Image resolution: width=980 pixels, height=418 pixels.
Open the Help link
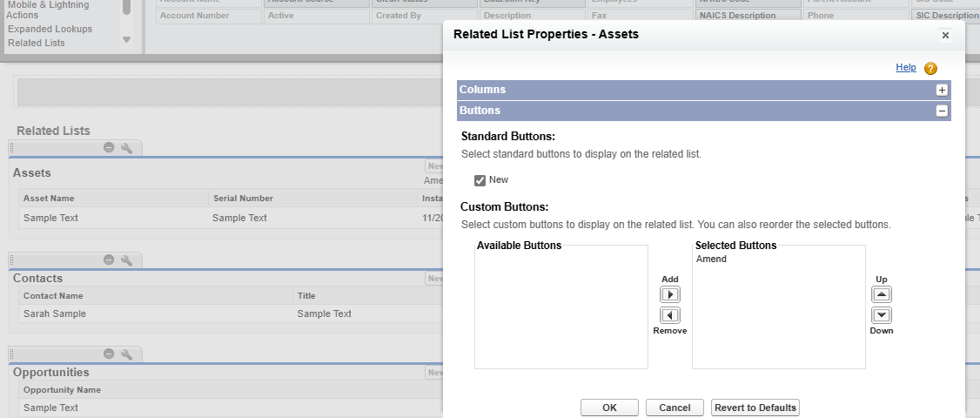click(906, 67)
